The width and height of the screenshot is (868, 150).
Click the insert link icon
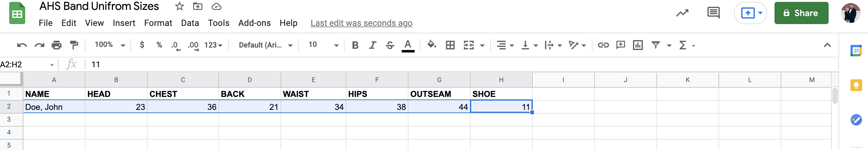pyautogui.click(x=603, y=45)
